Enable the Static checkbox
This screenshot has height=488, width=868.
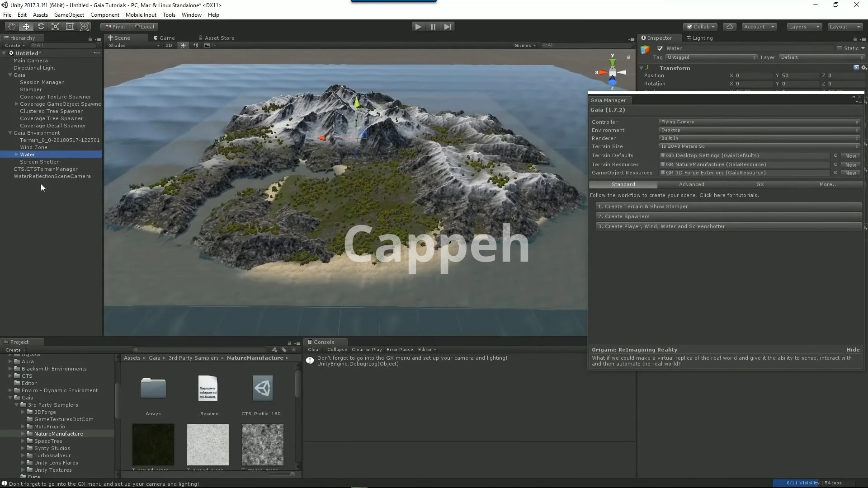coord(840,48)
